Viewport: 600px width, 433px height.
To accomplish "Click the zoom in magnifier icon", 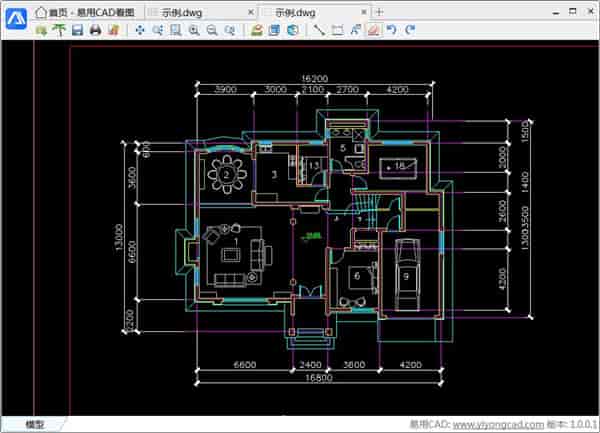I will 194,31.
